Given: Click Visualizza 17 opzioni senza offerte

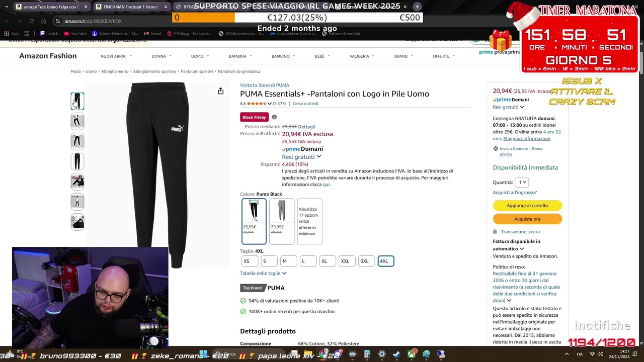Looking at the screenshot, I should pyautogui.click(x=309, y=221).
